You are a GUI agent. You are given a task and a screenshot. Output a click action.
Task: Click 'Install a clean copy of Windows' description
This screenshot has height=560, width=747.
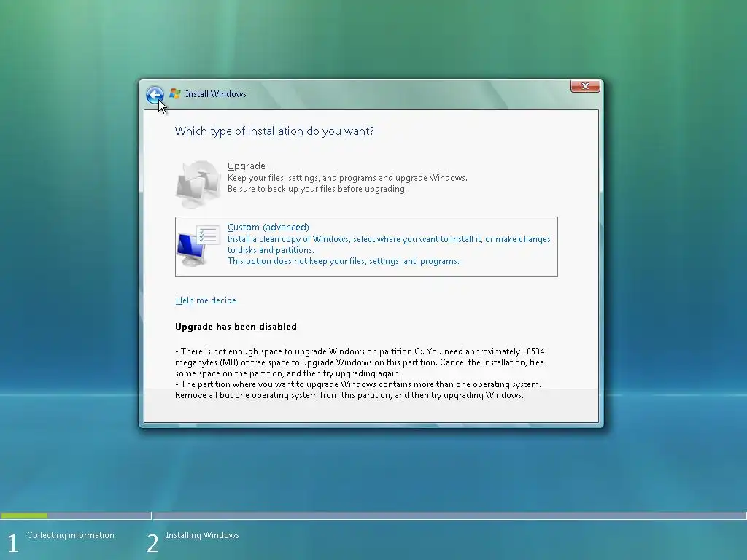[x=389, y=244]
